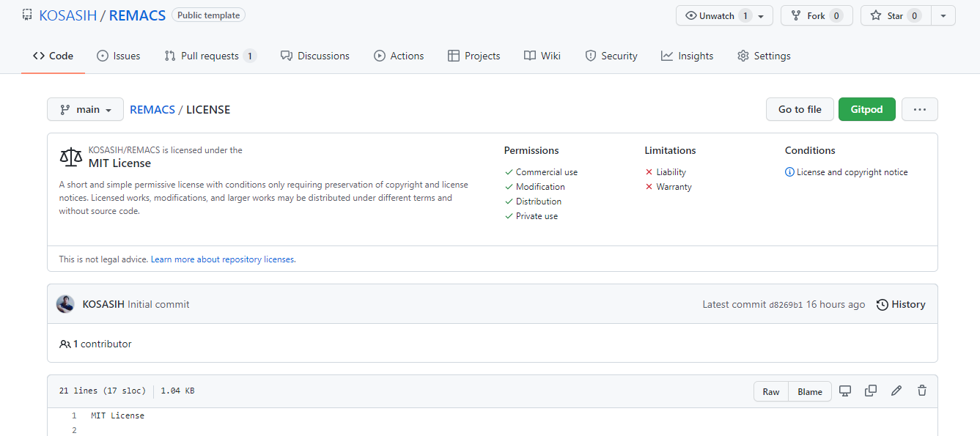
Task: Open the Issues tab
Action: click(119, 56)
